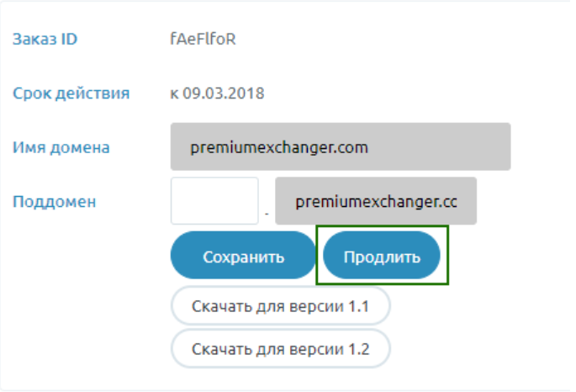This screenshot has width=576, height=392.
Task: Extend the order validity period
Action: click(x=382, y=257)
